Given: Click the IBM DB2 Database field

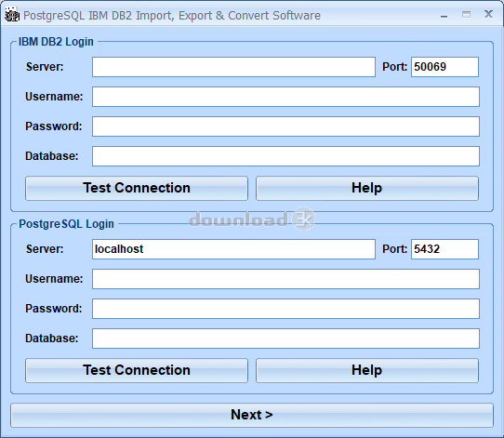Looking at the screenshot, I should pos(285,156).
